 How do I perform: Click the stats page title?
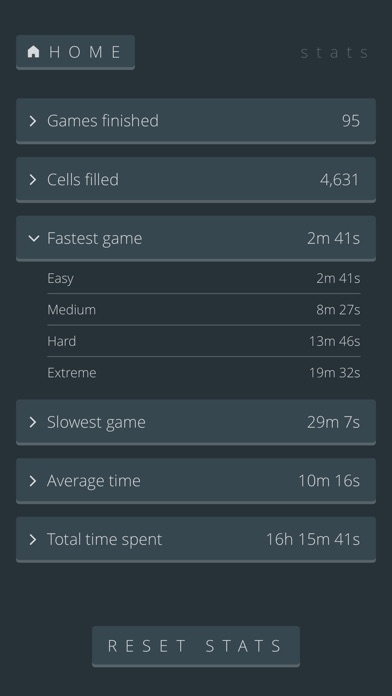[335, 52]
